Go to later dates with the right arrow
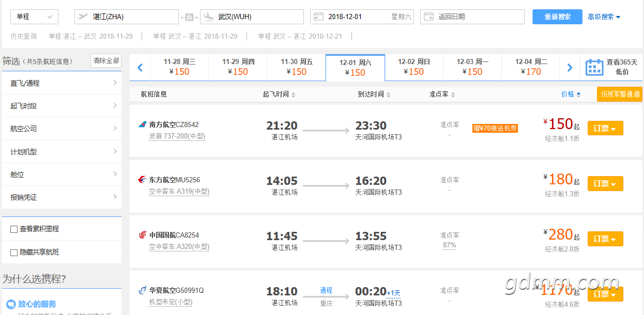 pyautogui.click(x=570, y=67)
